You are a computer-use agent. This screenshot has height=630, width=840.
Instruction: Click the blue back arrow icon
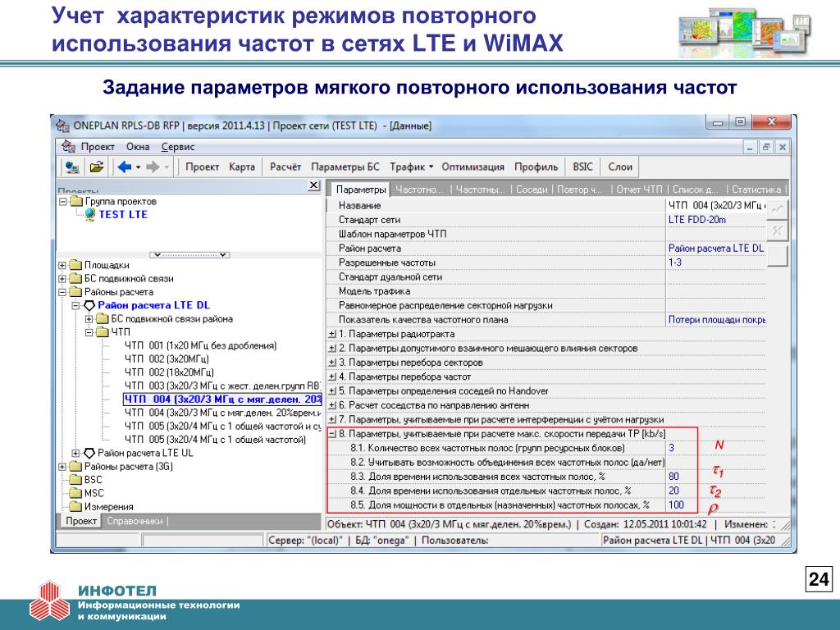[125, 167]
